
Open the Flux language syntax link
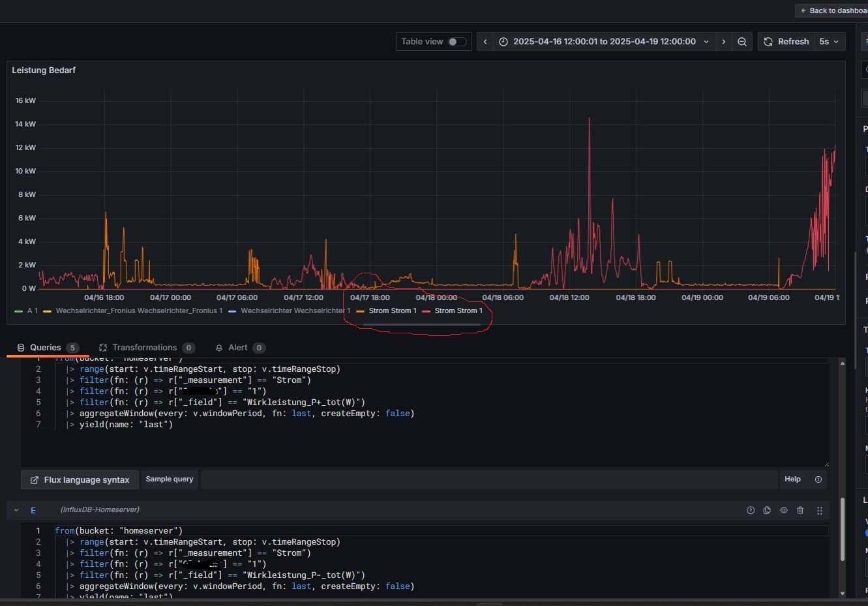[x=80, y=480]
